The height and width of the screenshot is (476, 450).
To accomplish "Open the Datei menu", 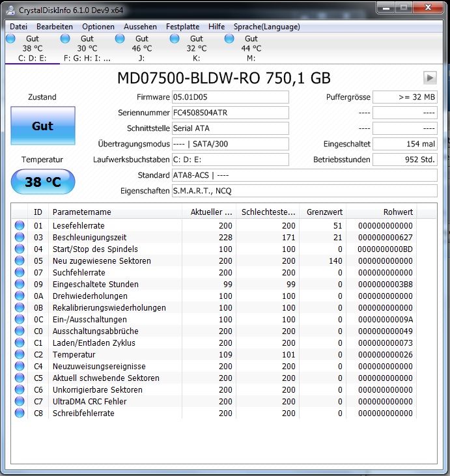I will [18, 27].
